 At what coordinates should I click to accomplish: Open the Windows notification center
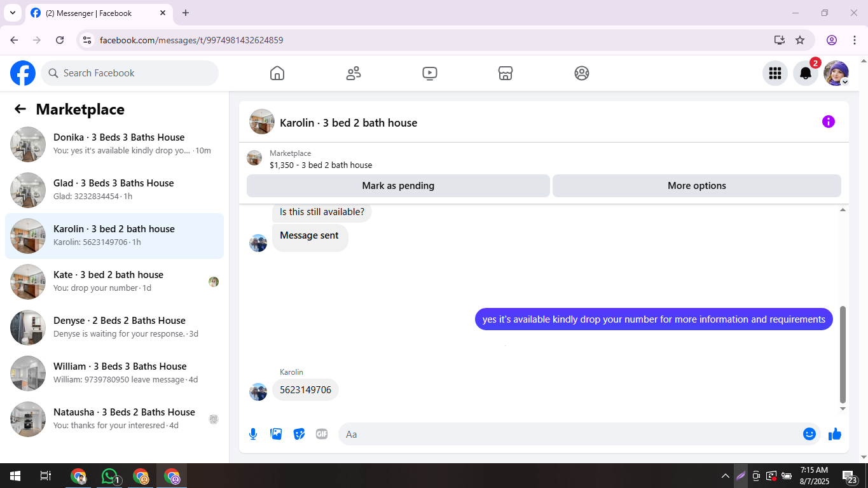[x=849, y=476]
